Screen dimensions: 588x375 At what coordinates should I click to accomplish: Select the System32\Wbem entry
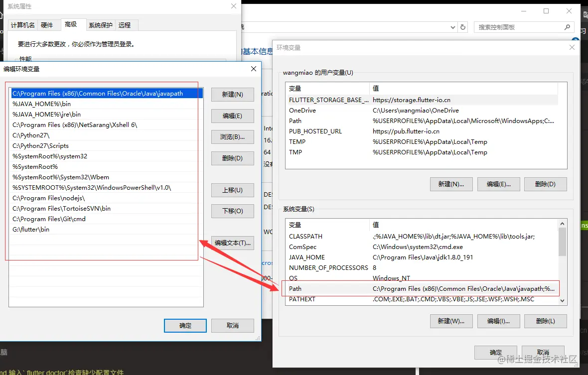pyautogui.click(x=107, y=177)
